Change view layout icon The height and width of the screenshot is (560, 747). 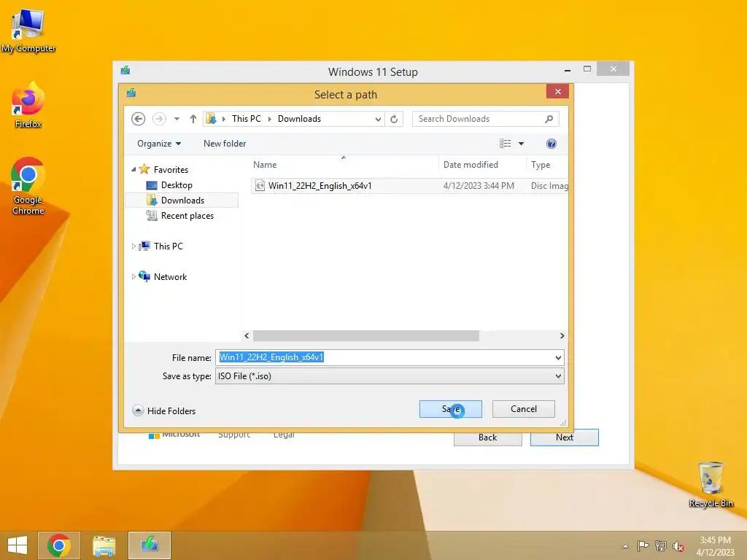pos(505,144)
